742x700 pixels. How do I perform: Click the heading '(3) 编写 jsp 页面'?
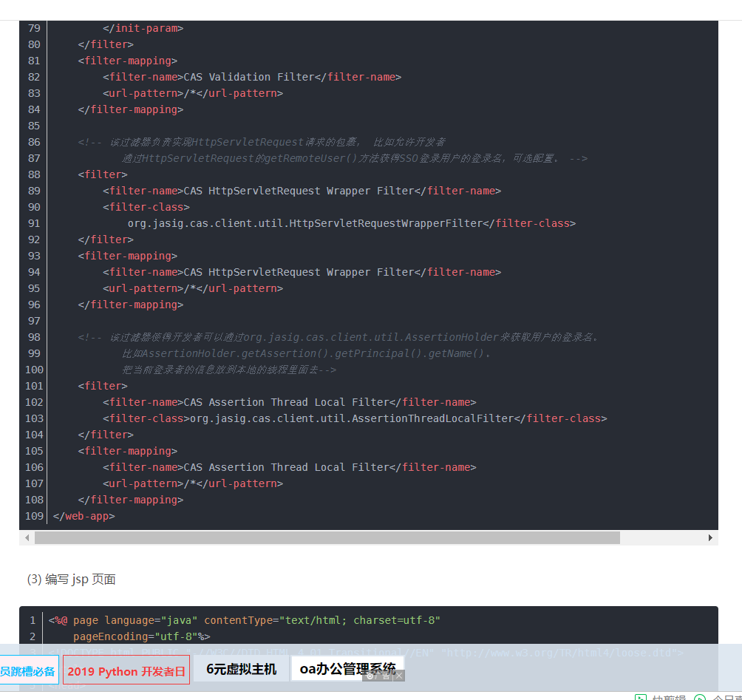(x=72, y=580)
